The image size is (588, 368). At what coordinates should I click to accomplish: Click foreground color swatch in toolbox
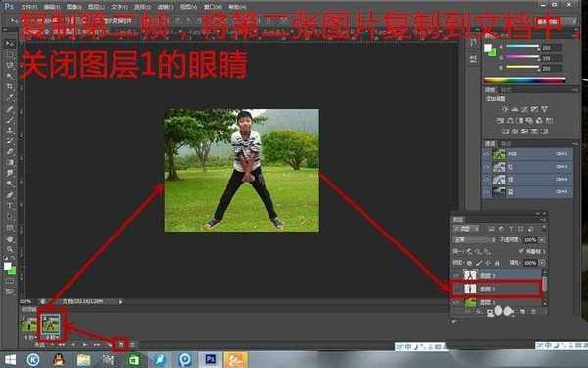[7, 266]
